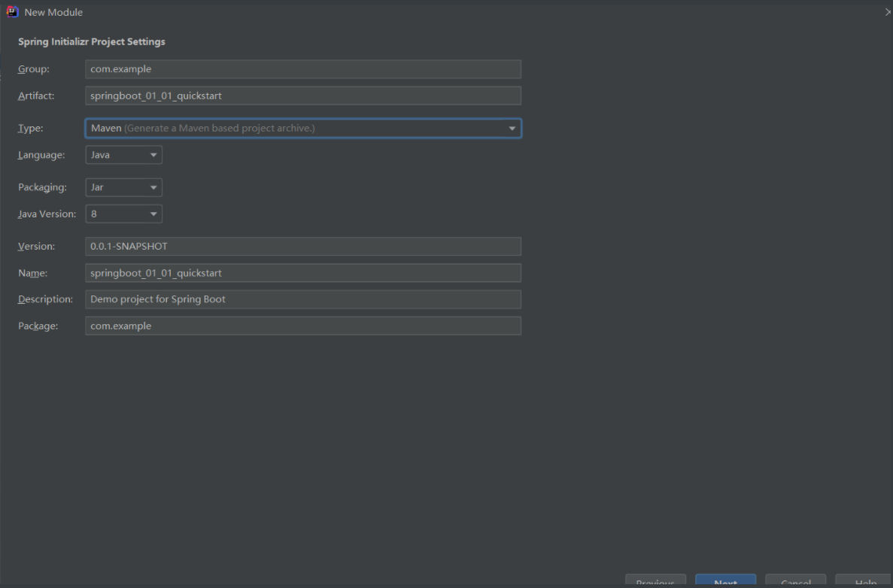Proceed with the Next button
Image resolution: width=893 pixels, height=588 pixels.
pos(725,582)
